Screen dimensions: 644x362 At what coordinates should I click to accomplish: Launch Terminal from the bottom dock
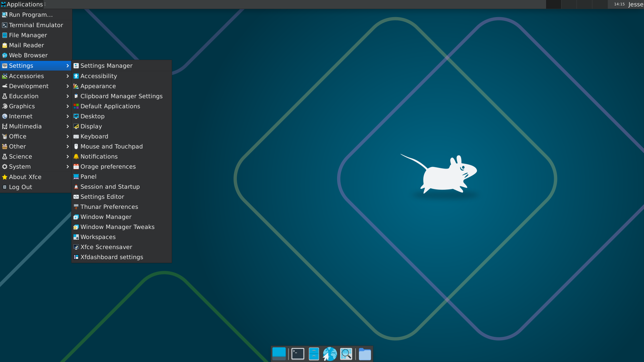(298, 354)
